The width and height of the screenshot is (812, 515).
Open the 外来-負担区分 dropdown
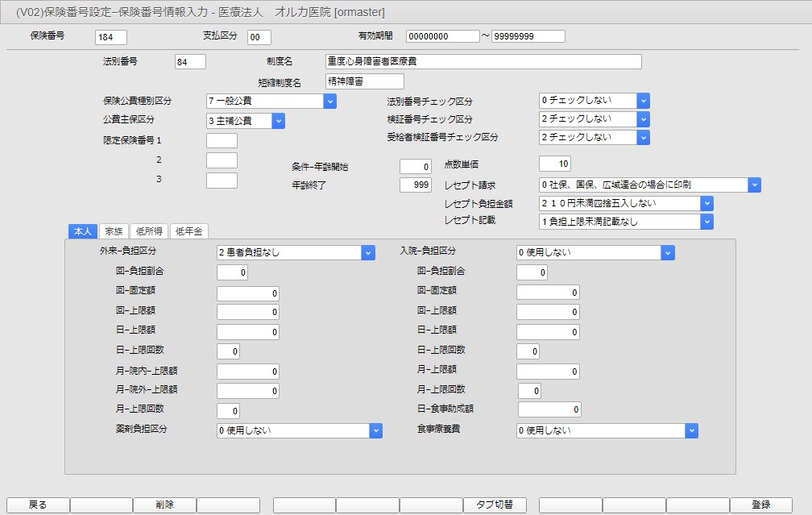pos(368,252)
